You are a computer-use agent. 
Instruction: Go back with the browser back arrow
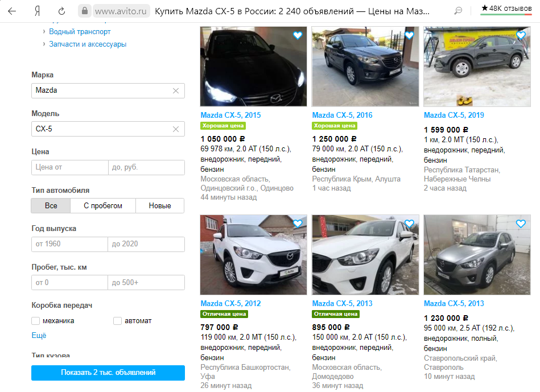[12, 11]
